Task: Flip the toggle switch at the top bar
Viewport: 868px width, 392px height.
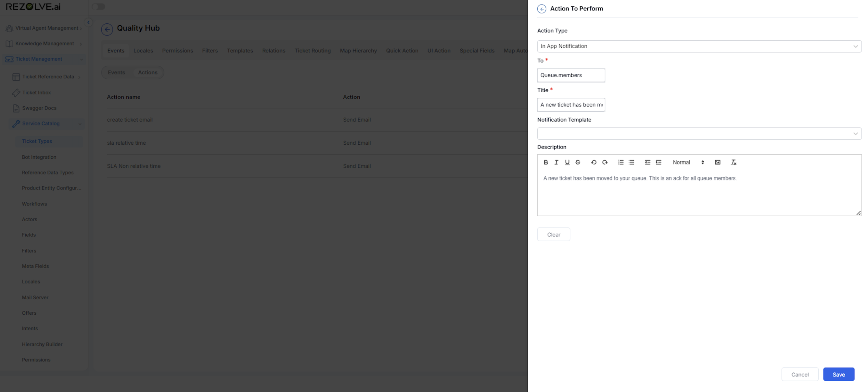Action: [x=99, y=7]
